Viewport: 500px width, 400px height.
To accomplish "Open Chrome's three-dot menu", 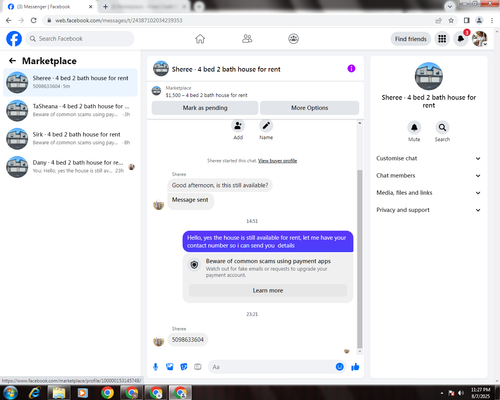I will [492, 20].
